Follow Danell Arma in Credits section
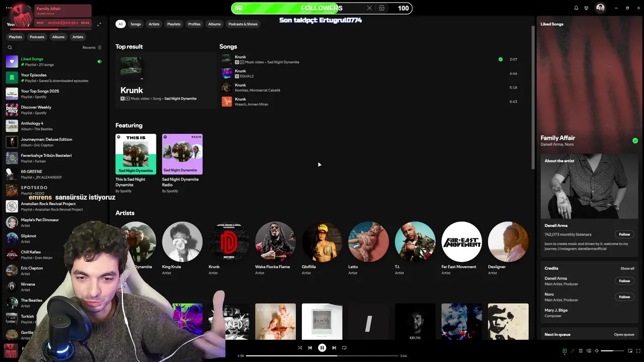The height and width of the screenshot is (362, 644). 624,281
